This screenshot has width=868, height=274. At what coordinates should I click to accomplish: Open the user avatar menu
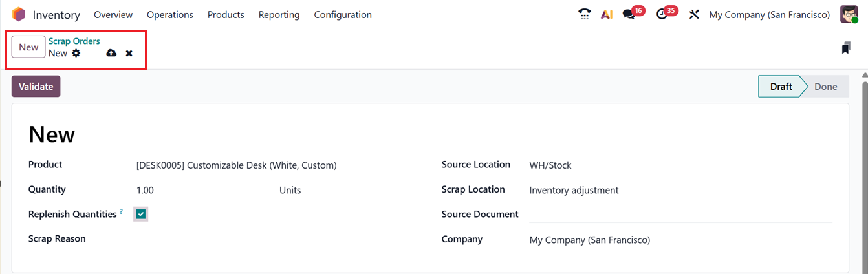(849, 14)
